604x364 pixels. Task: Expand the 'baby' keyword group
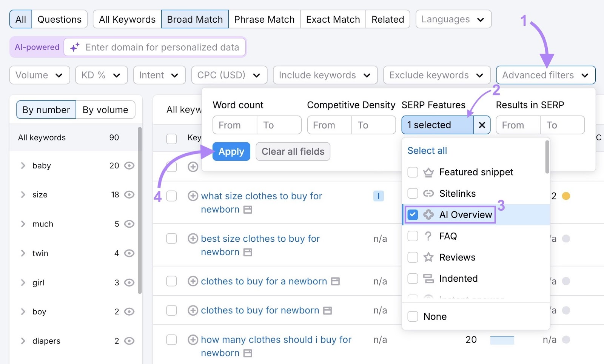[x=23, y=165]
